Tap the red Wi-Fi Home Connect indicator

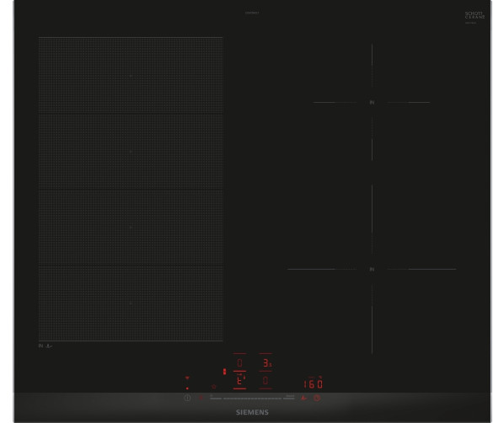tap(187, 377)
